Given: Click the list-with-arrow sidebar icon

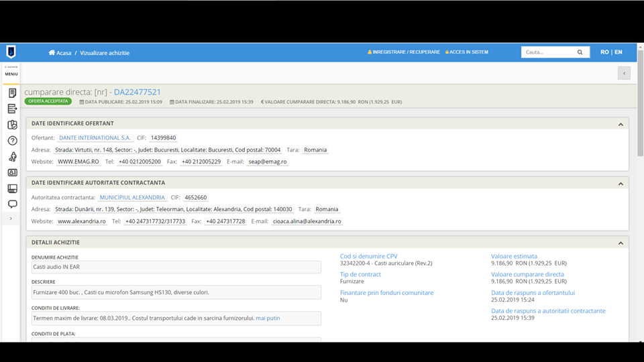Looking at the screenshot, I should (x=12, y=109).
